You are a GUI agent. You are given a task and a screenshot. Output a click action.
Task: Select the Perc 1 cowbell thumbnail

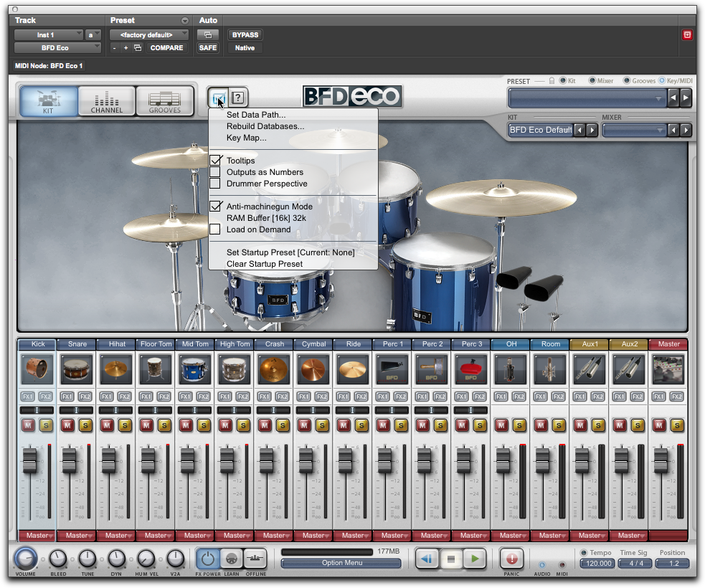tap(392, 369)
